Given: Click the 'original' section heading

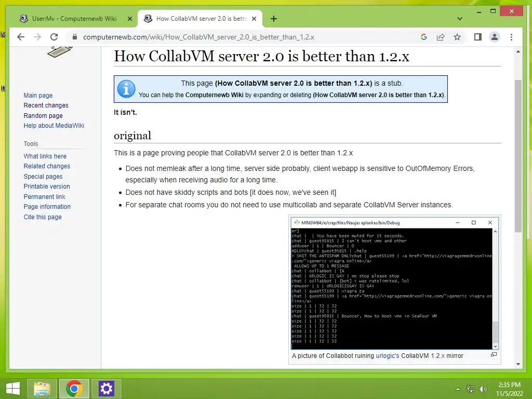Looking at the screenshot, I should pos(132,136).
